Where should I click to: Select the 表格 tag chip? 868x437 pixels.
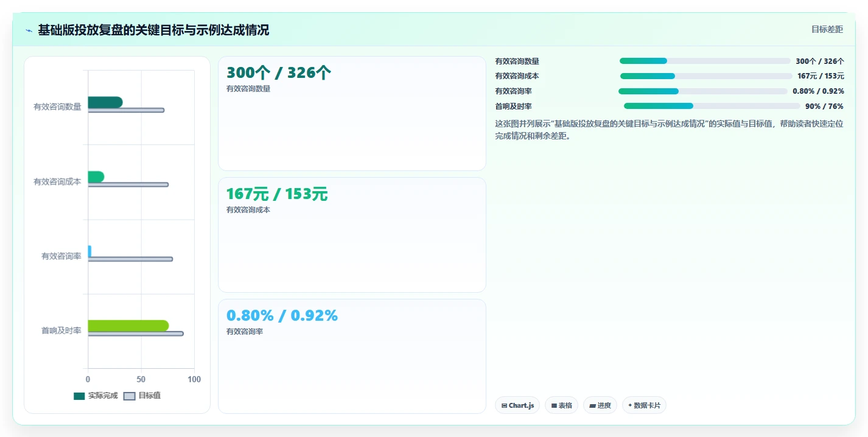561,405
